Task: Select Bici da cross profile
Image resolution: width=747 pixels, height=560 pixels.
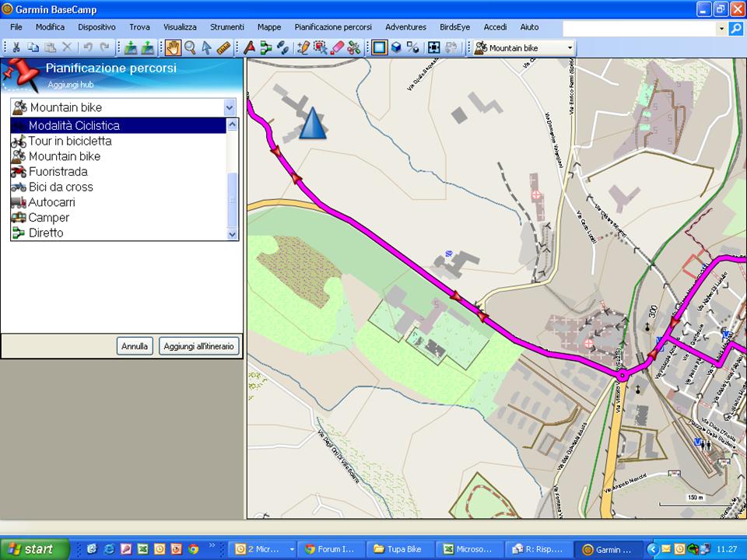Action: pyautogui.click(x=118, y=187)
